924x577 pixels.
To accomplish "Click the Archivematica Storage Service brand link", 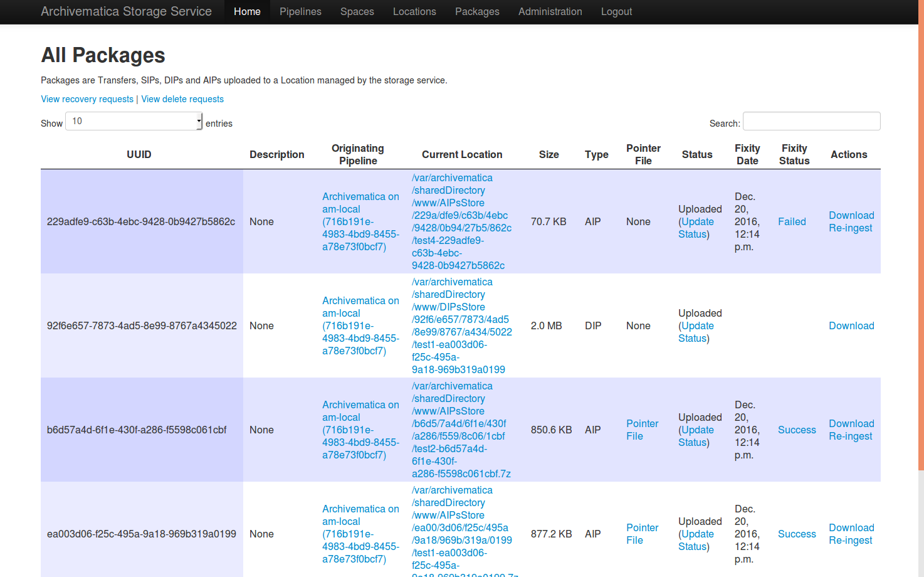I will click(126, 12).
